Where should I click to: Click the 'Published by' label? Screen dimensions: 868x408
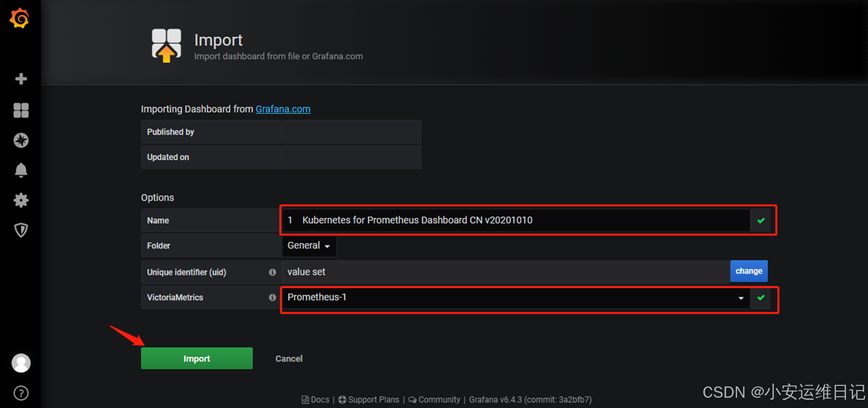tap(171, 132)
